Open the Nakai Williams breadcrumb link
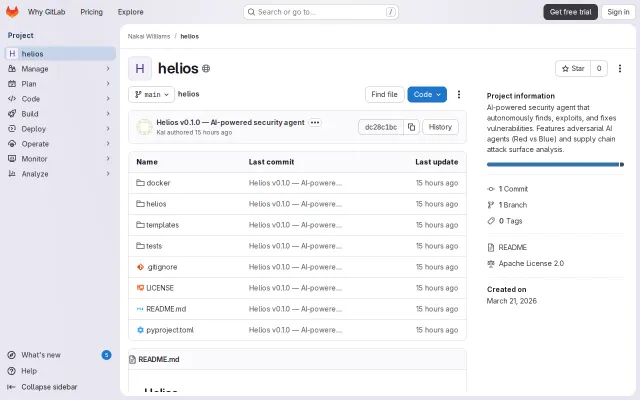 pos(149,36)
